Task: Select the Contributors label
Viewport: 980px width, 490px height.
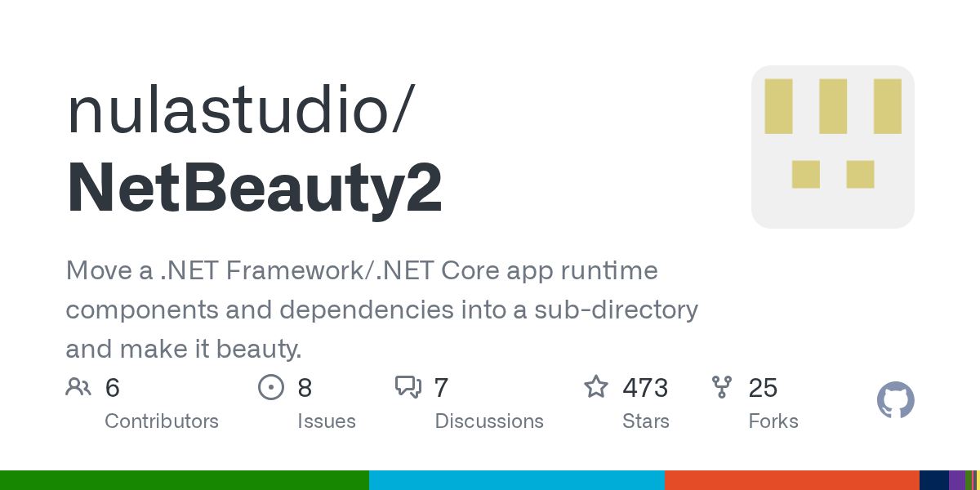Action: (x=162, y=421)
